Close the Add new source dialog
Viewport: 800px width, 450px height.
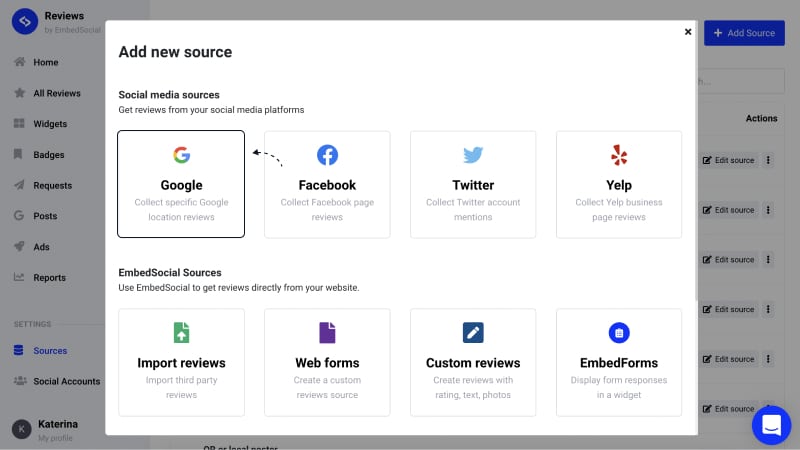(x=688, y=32)
